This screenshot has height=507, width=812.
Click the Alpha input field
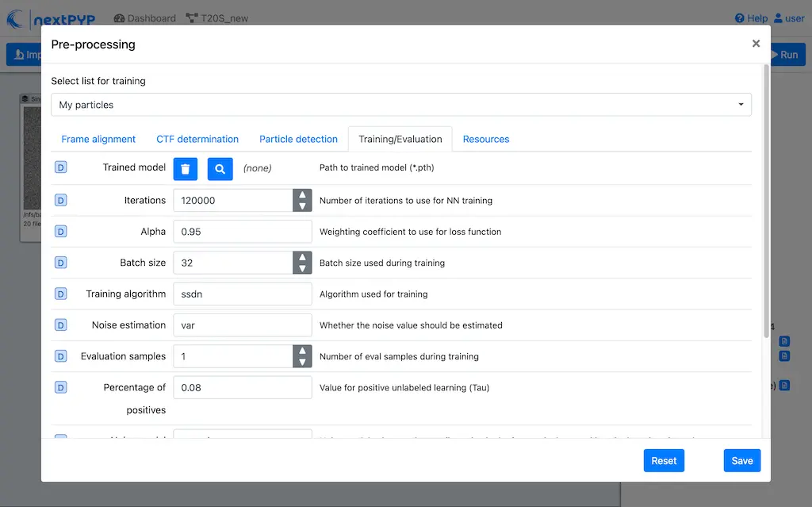[x=242, y=232]
